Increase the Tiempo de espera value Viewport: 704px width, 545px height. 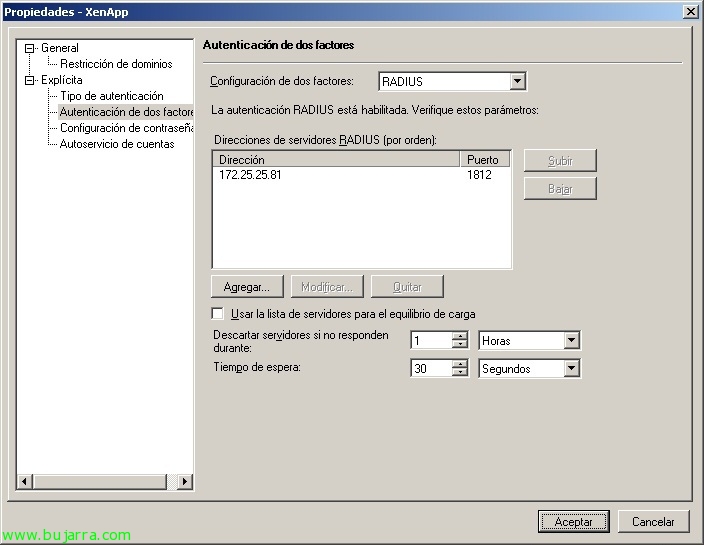(460, 364)
